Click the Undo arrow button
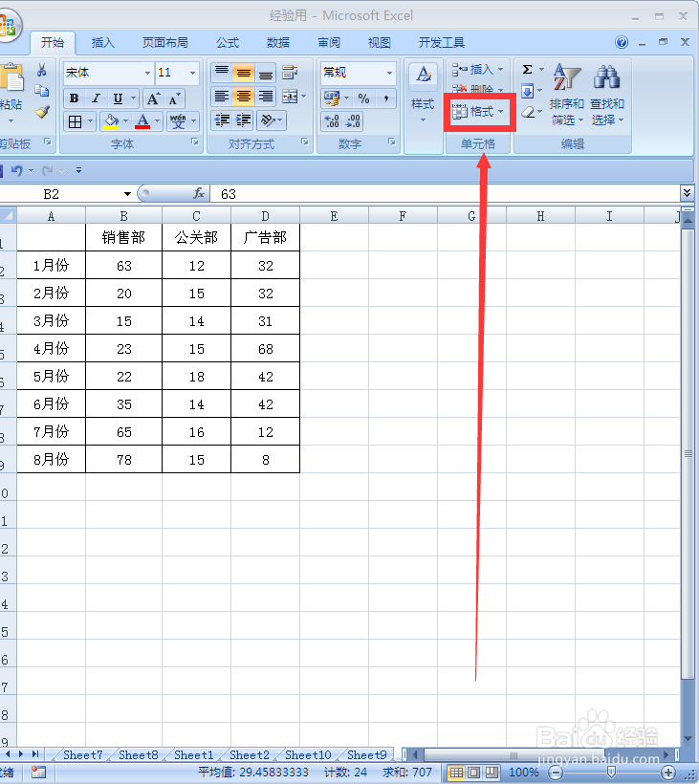The width and height of the screenshot is (699, 784). pos(16,170)
